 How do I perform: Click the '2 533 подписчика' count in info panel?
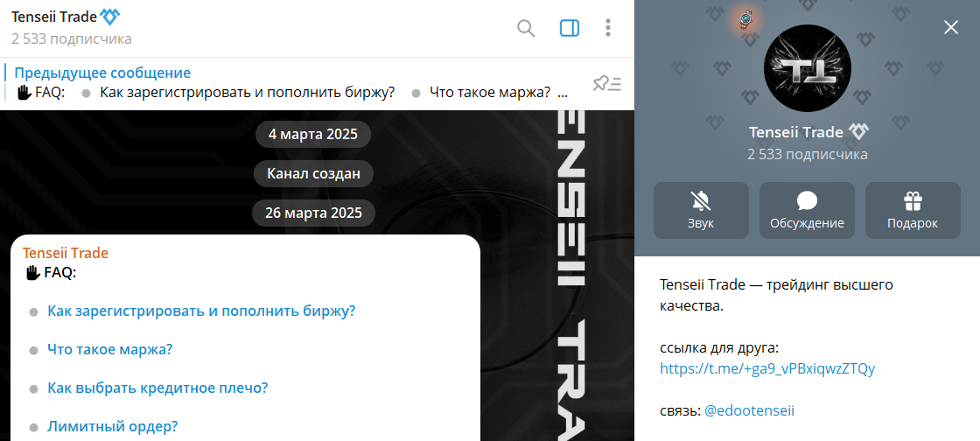pyautogui.click(x=807, y=154)
